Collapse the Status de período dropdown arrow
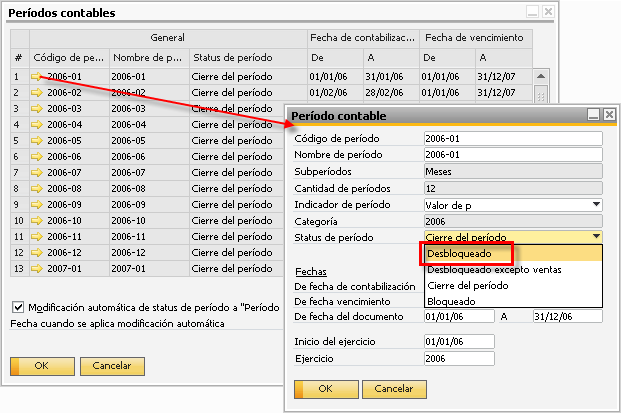 point(596,237)
